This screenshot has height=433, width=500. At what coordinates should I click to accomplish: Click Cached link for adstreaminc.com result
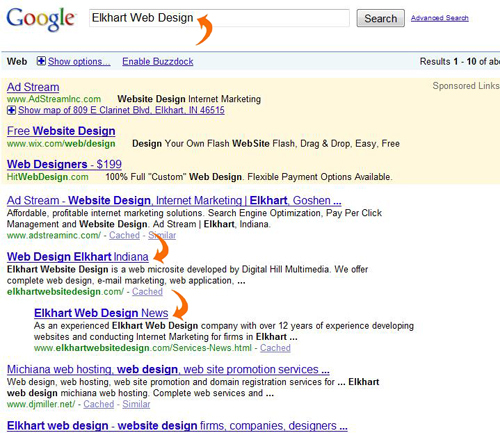pyautogui.click(x=124, y=235)
